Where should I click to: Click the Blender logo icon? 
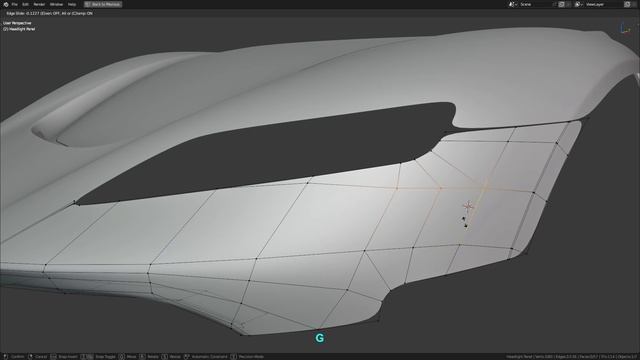coord(6,4)
